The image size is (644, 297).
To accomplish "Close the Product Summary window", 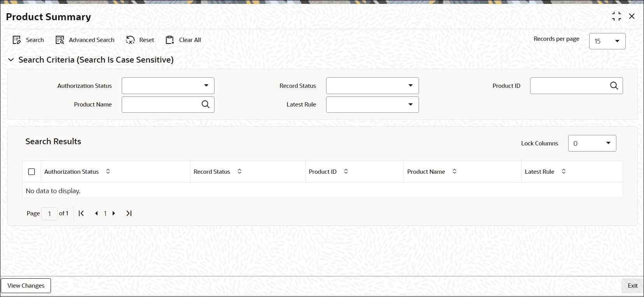I will point(632,16).
